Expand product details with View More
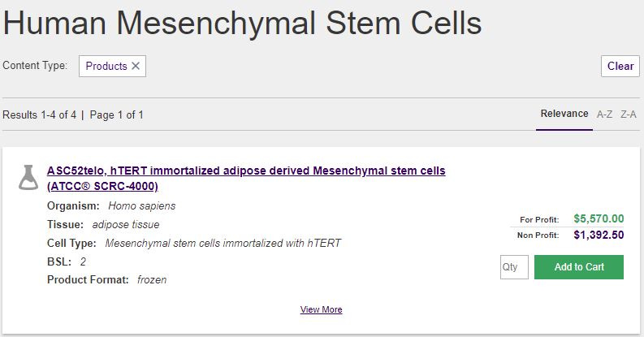Image resolution: width=644 pixels, height=337 pixels. point(321,309)
